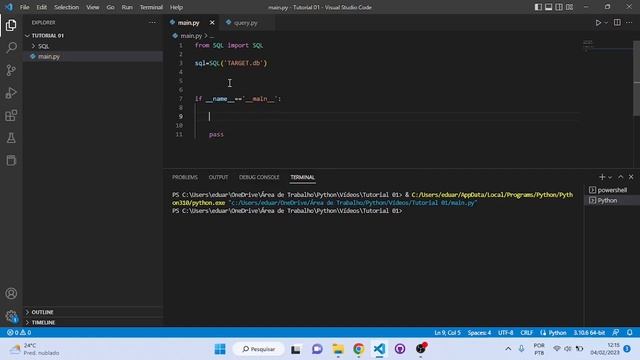Close the main.py editor tab
This screenshot has width=640, height=360.
coord(212,23)
